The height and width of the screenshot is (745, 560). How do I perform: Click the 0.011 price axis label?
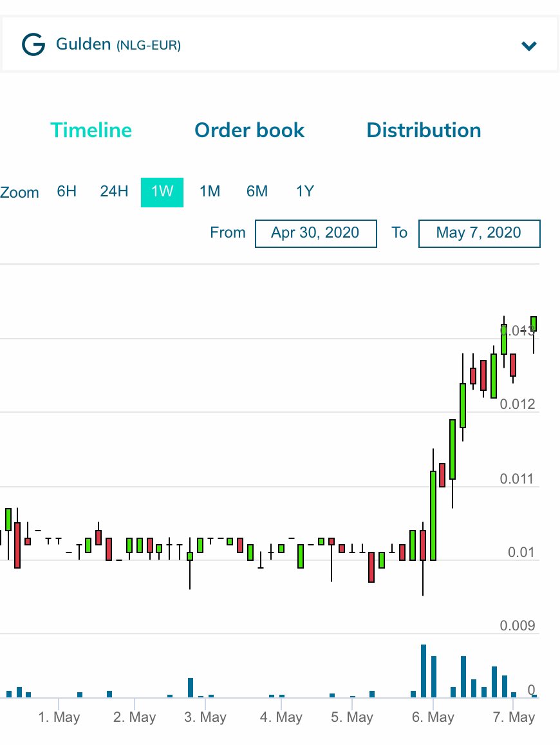click(517, 478)
